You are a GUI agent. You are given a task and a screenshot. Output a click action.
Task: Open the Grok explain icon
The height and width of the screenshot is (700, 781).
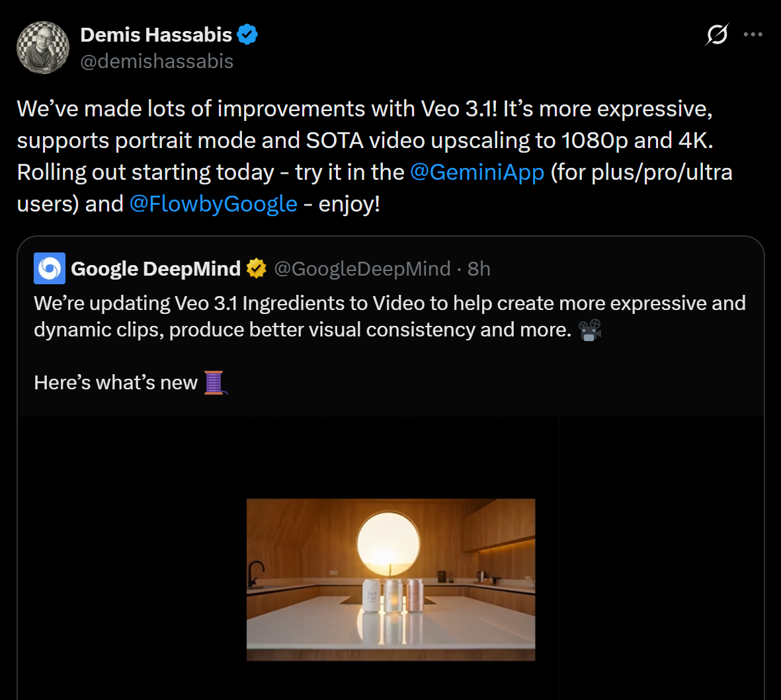[x=717, y=34]
